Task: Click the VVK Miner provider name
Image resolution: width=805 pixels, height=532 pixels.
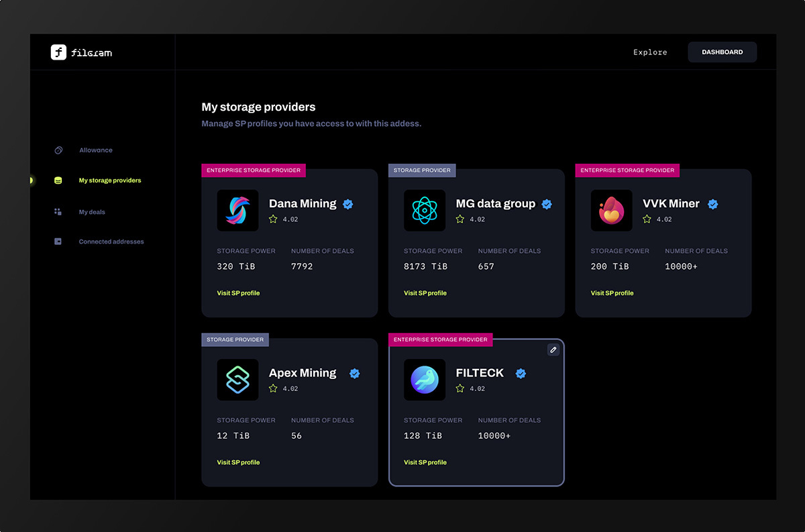Action: 672,204
